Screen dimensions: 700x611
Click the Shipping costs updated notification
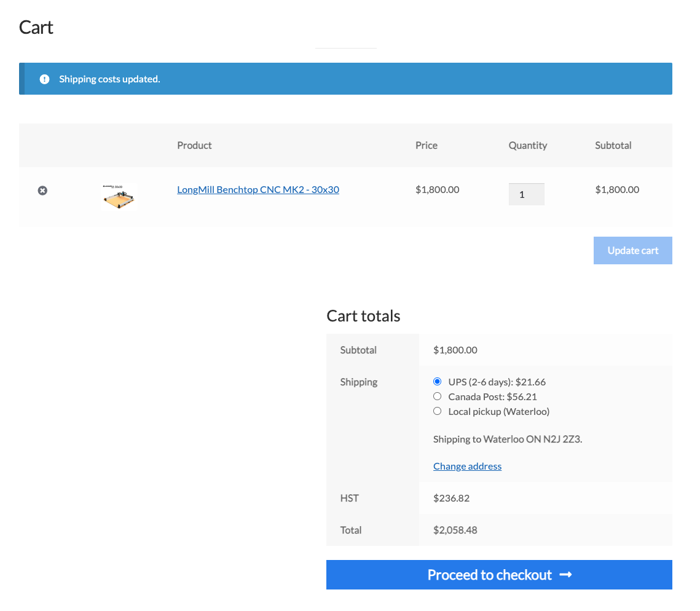[109, 79]
